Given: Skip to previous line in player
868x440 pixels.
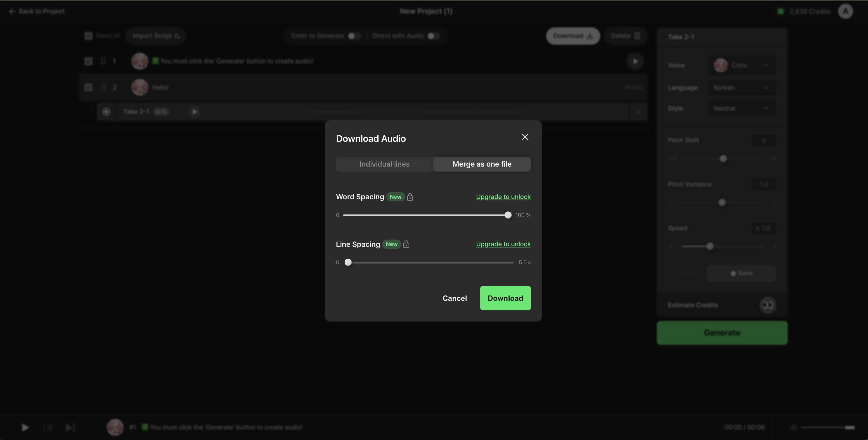Looking at the screenshot, I should [x=48, y=427].
